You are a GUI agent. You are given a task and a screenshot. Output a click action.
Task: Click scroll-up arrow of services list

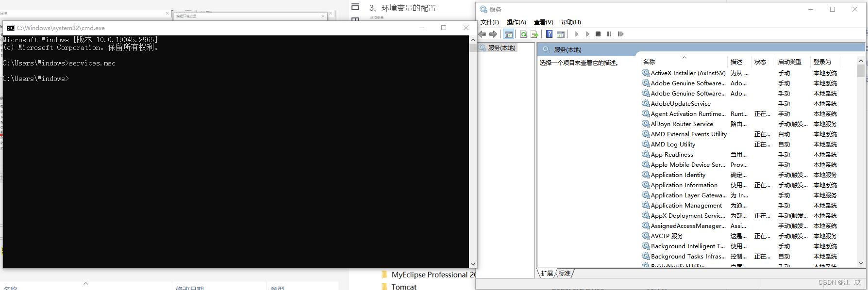click(x=861, y=61)
